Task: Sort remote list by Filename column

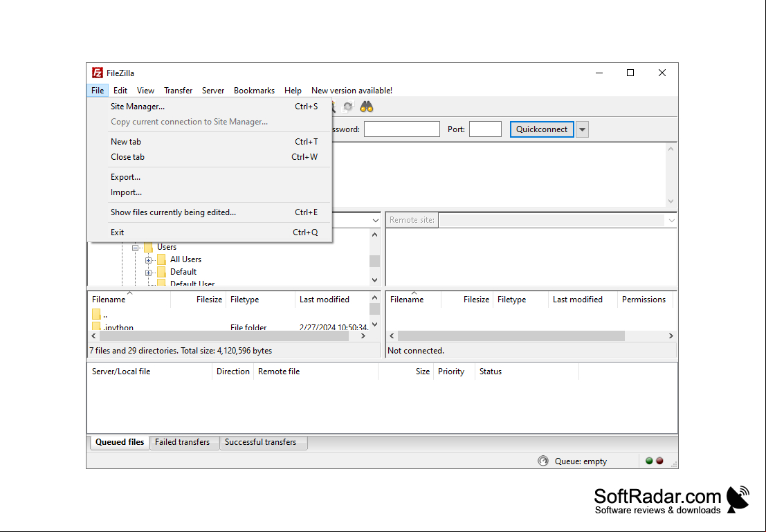Action: [x=413, y=300]
